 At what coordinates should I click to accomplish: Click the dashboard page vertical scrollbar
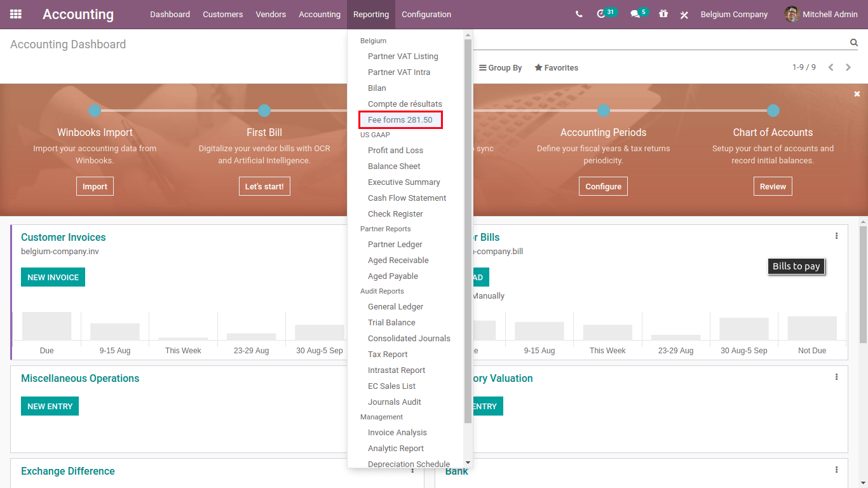863,285
